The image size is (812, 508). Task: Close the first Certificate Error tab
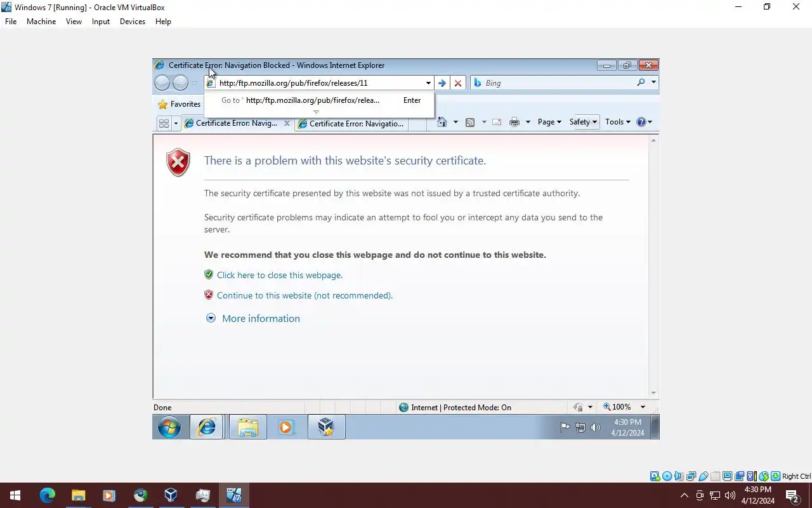[287, 123]
